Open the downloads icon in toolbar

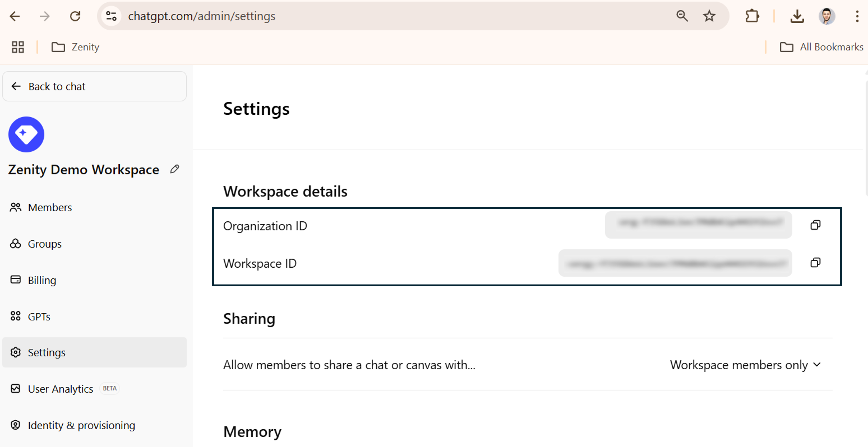click(797, 16)
